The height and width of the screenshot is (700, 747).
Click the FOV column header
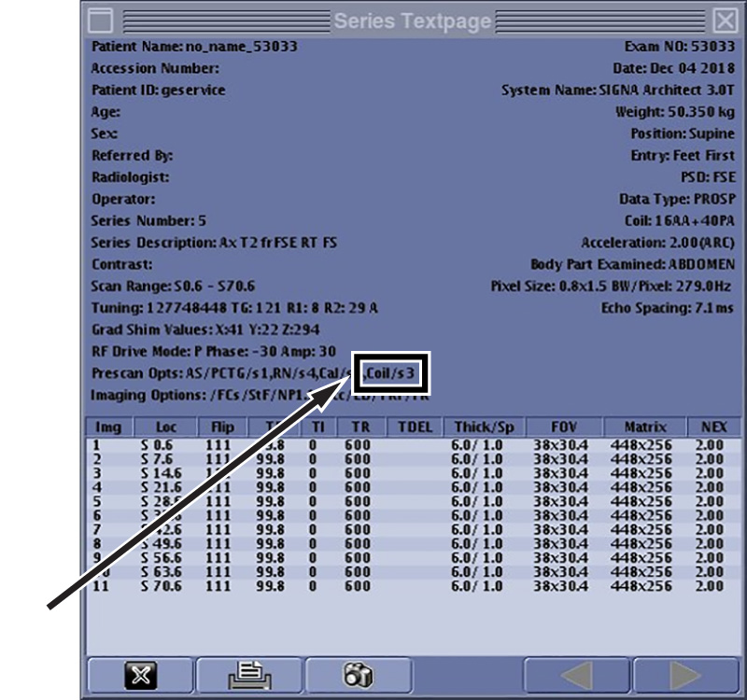557,427
